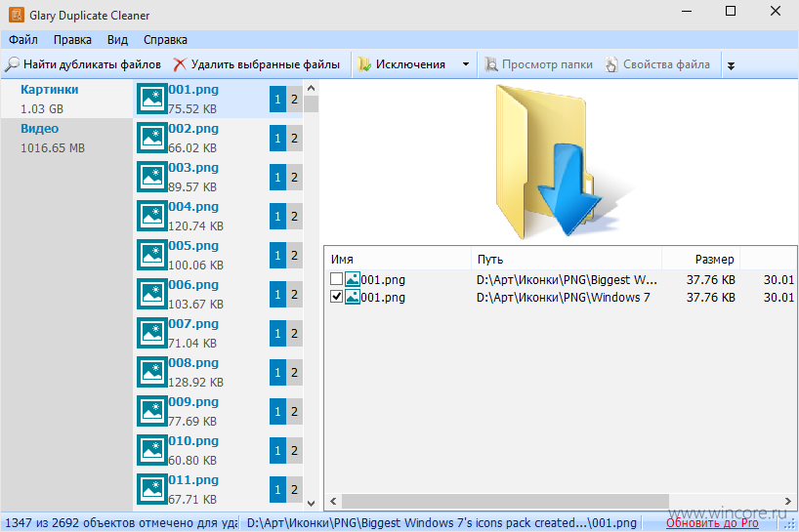Image resolution: width=799 pixels, height=532 pixels.
Task: Open the Исключения dropdown arrow
Action: (466, 64)
